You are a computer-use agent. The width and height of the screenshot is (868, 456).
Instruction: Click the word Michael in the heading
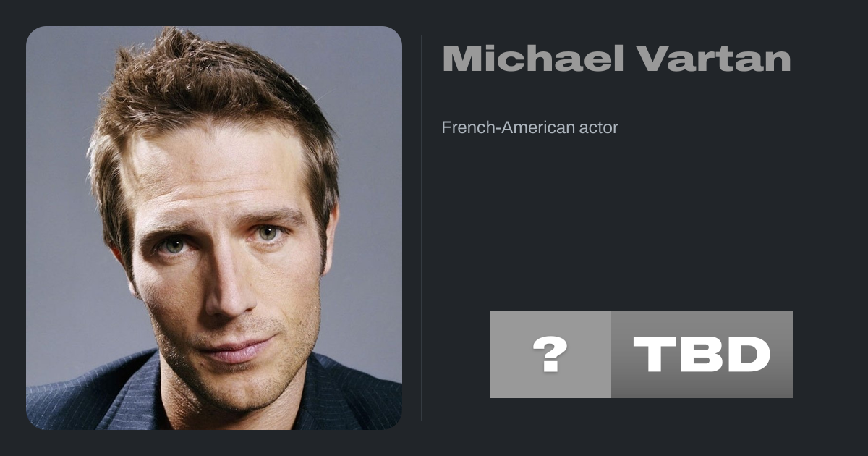532,59
